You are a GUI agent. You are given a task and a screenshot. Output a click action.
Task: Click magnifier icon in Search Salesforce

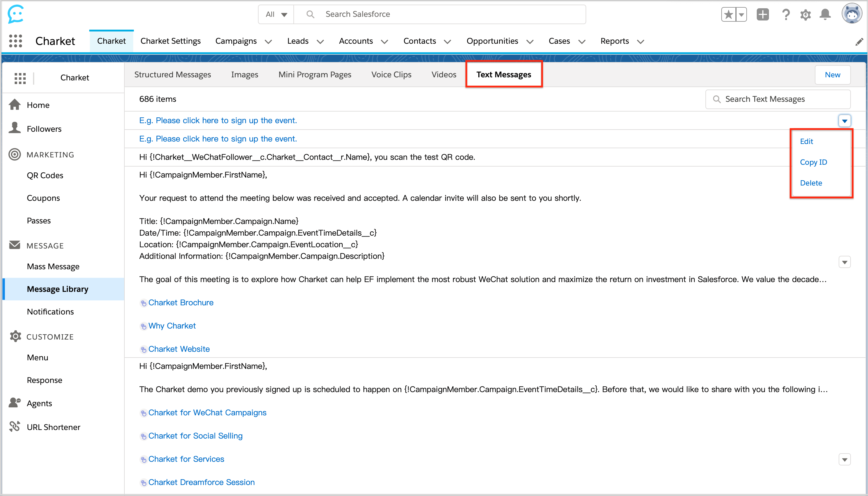tap(310, 14)
